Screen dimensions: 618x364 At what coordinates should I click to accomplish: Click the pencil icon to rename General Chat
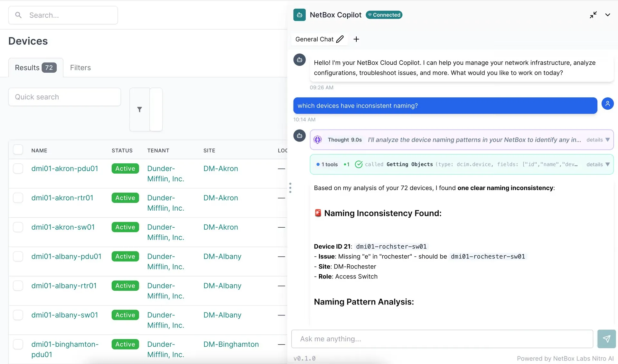(340, 39)
